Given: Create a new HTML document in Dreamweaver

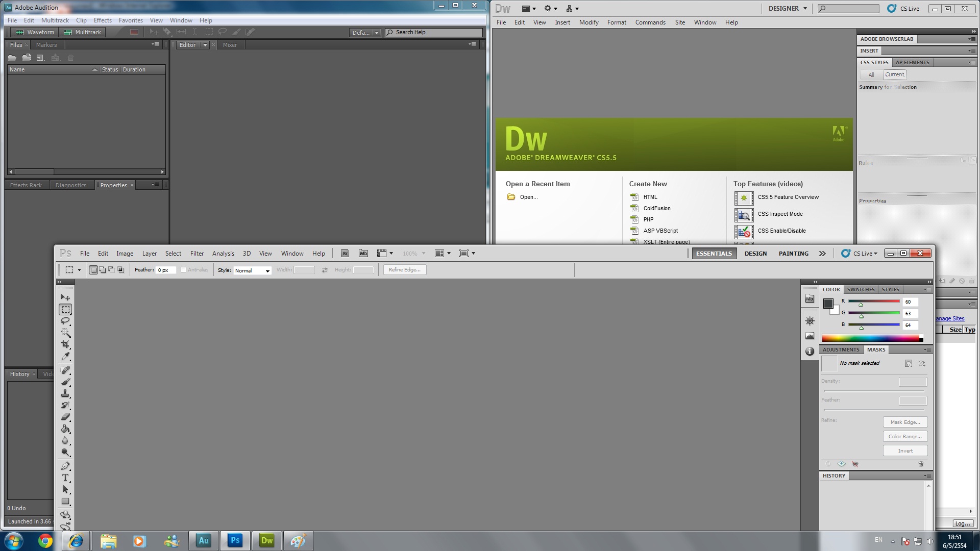Looking at the screenshot, I should coord(650,197).
